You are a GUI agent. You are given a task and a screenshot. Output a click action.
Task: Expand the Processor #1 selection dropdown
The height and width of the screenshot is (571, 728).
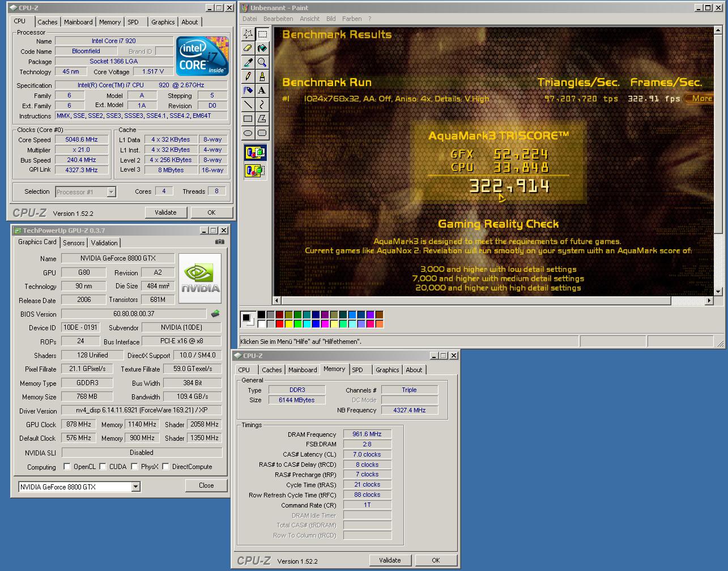tap(111, 192)
